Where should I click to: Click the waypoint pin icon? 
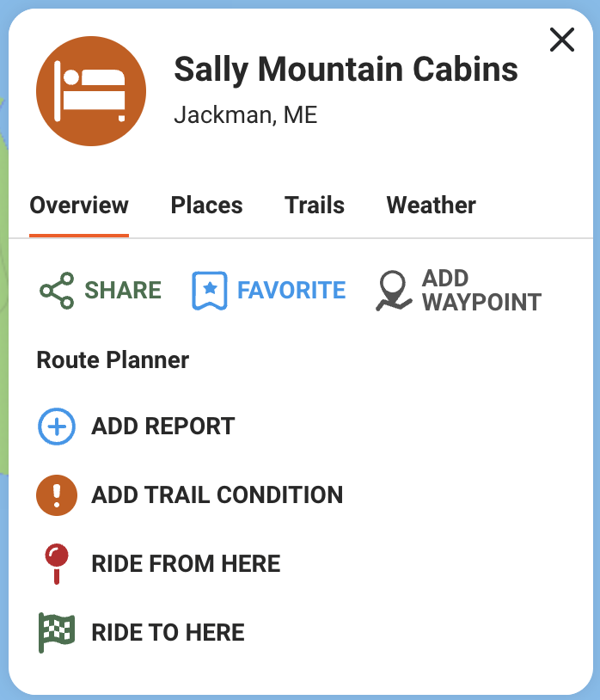(x=395, y=291)
